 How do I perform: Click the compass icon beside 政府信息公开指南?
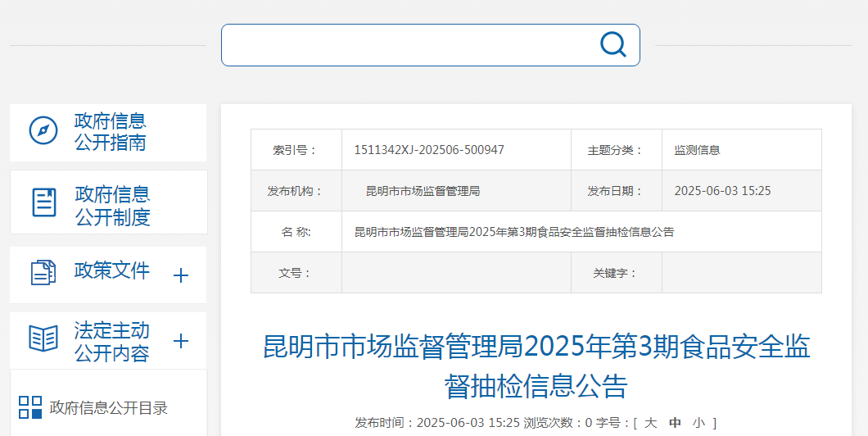43,131
